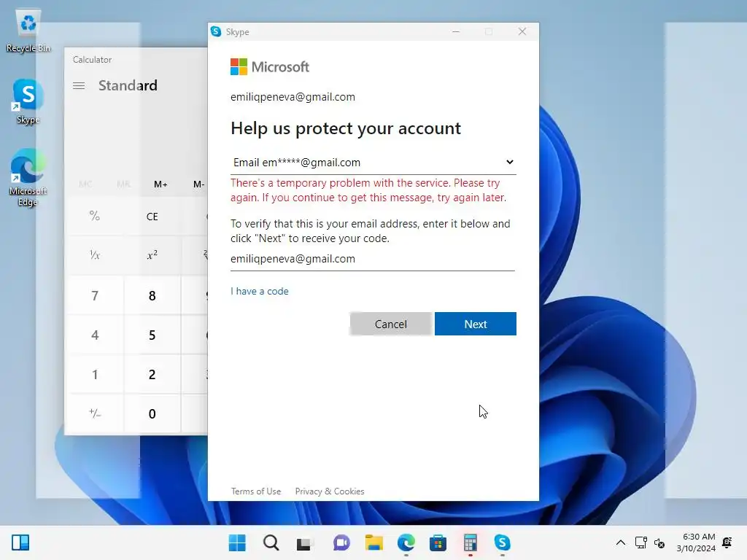Click M+ in Calculator
Screen dimensions: 747x560
click(x=160, y=184)
